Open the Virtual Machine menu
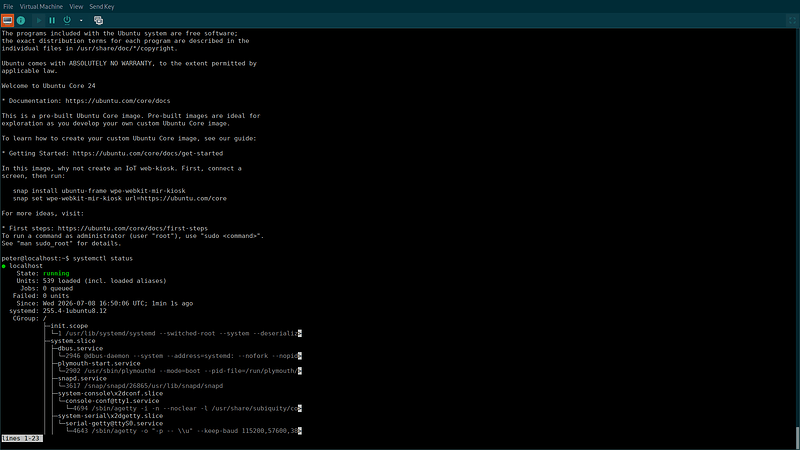This screenshot has width=800, height=450. (41, 7)
